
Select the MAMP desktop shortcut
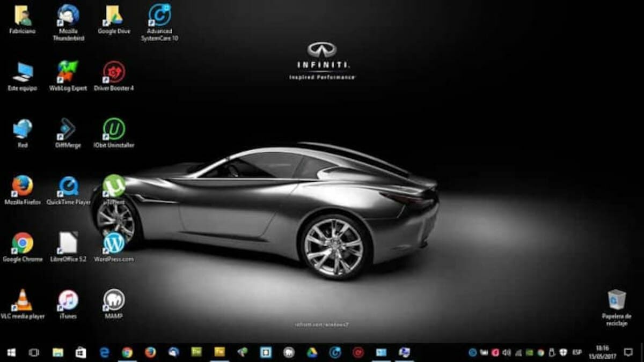[x=114, y=304]
